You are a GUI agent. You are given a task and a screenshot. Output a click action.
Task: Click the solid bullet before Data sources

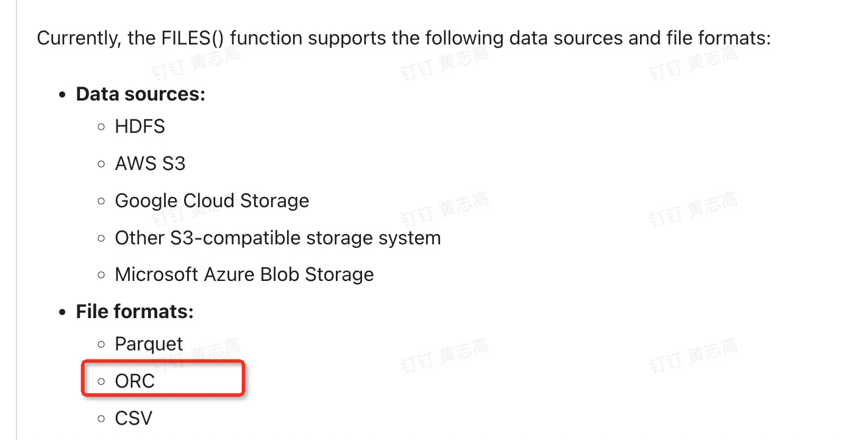coord(62,95)
